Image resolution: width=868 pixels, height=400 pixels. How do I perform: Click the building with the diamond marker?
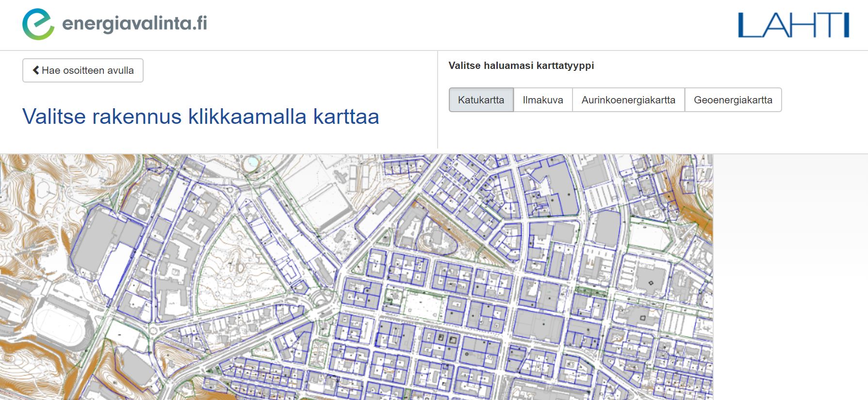[x=651, y=282]
